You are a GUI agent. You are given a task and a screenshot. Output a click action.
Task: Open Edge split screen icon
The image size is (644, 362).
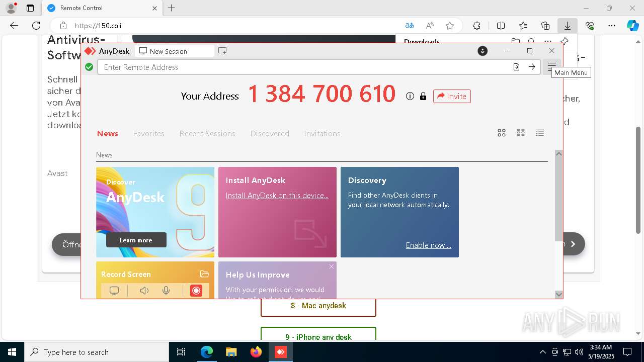[x=501, y=26]
